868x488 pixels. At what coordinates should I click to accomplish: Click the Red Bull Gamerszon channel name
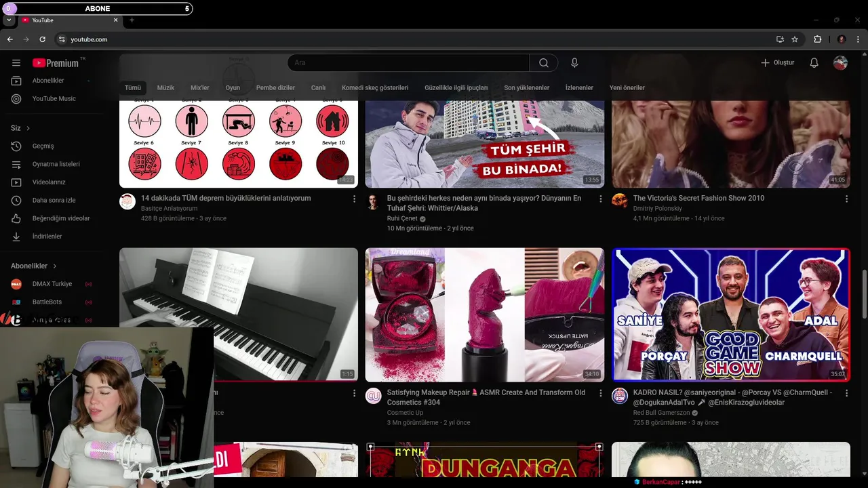pyautogui.click(x=661, y=413)
